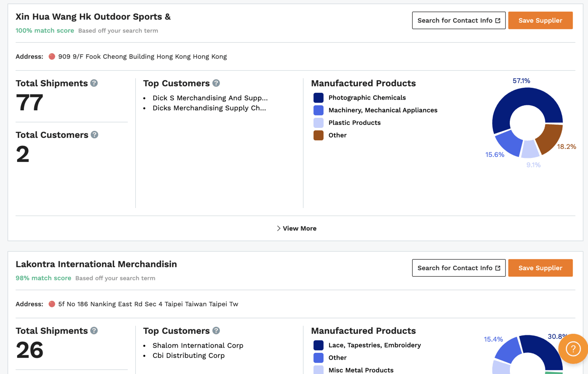Click help icon beside Xin Hua Top Customers
Viewport: 588px width, 374px height.
point(216,83)
